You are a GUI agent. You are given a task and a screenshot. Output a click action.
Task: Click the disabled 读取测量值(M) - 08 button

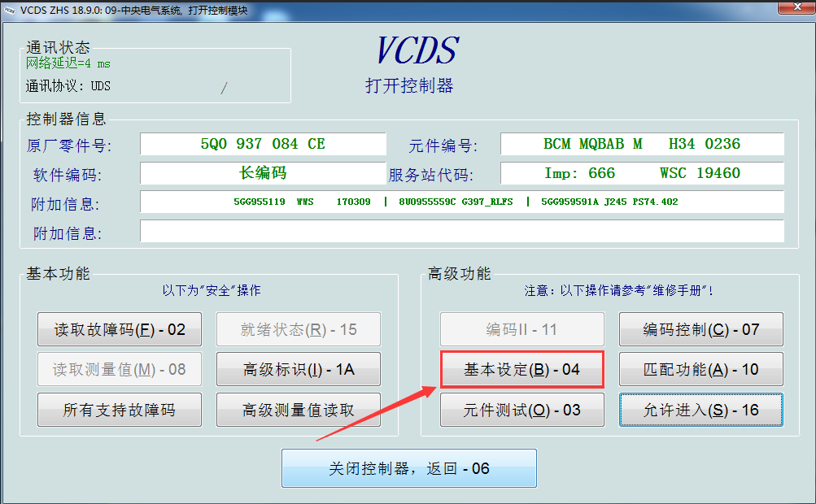(x=119, y=369)
